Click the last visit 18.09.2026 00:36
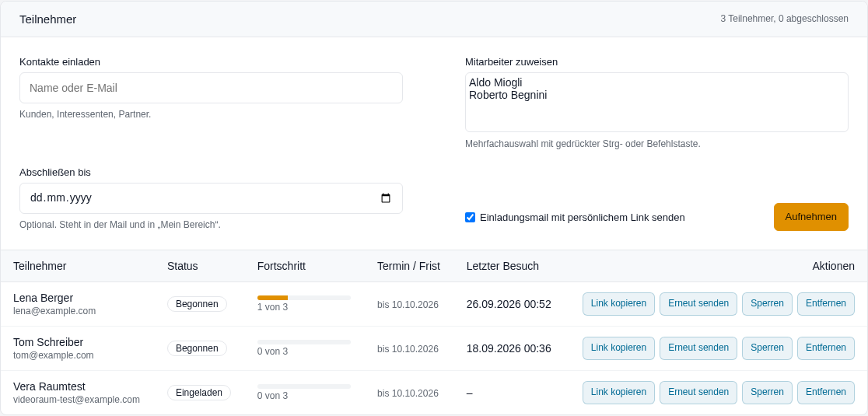This screenshot has height=416, width=868. [x=509, y=348]
